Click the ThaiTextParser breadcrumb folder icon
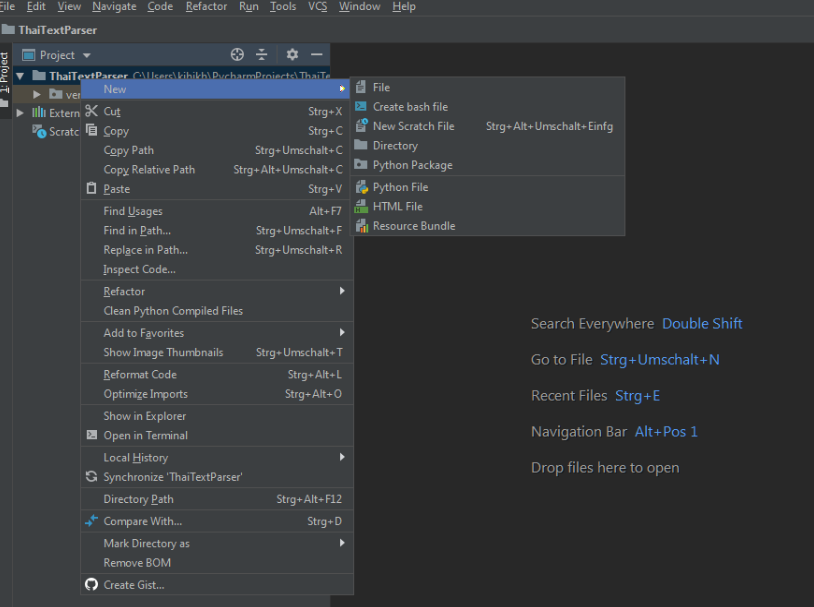 coord(7,29)
